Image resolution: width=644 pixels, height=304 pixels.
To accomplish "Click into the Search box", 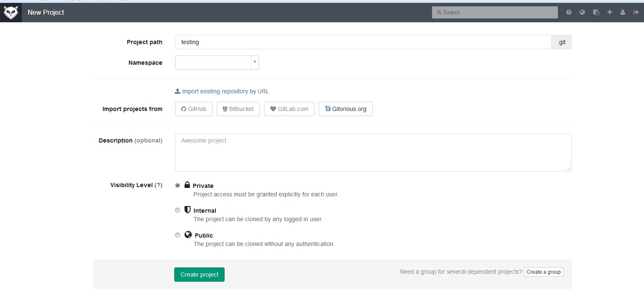I will [495, 12].
